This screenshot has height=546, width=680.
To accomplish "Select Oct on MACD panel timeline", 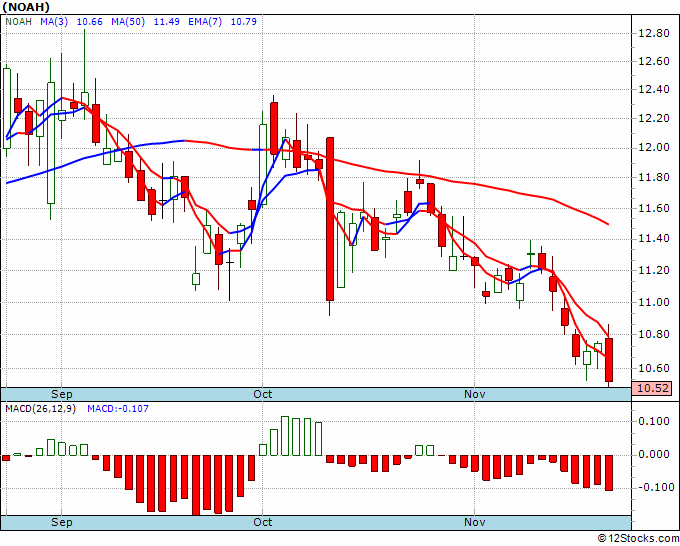I will point(263,522).
